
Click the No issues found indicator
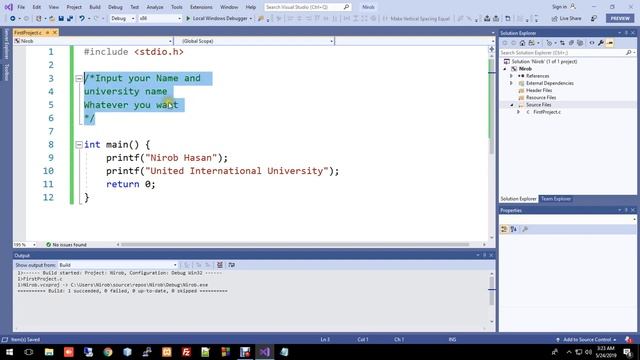tap(66, 244)
